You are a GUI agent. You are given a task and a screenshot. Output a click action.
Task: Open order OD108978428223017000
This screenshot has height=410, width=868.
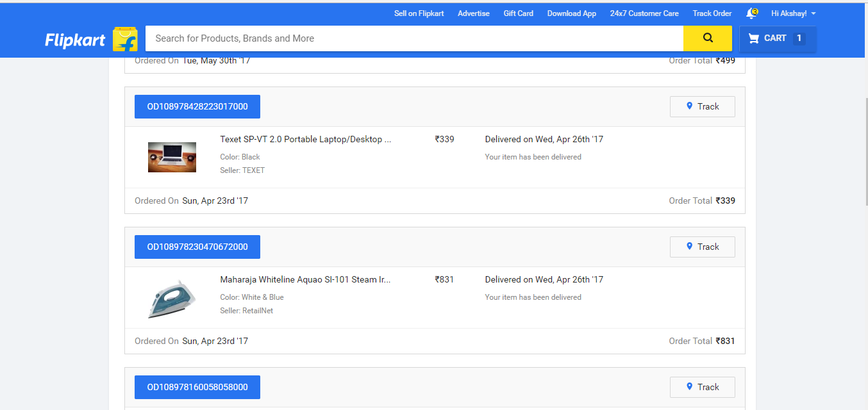pos(197,106)
